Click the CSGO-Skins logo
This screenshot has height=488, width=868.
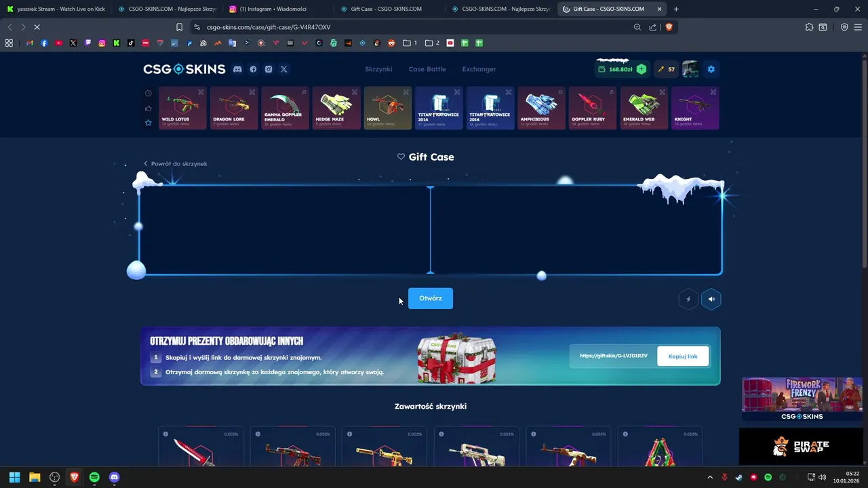point(184,69)
